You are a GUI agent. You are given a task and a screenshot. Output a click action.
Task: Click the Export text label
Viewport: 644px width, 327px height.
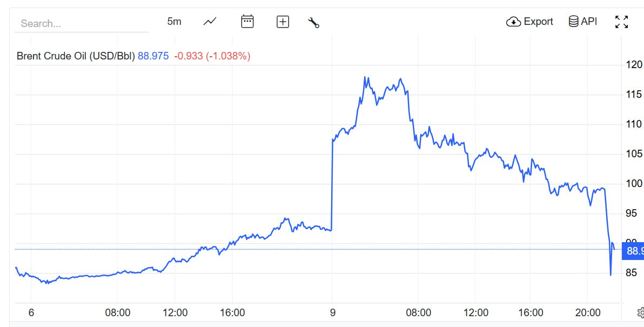pyautogui.click(x=538, y=22)
